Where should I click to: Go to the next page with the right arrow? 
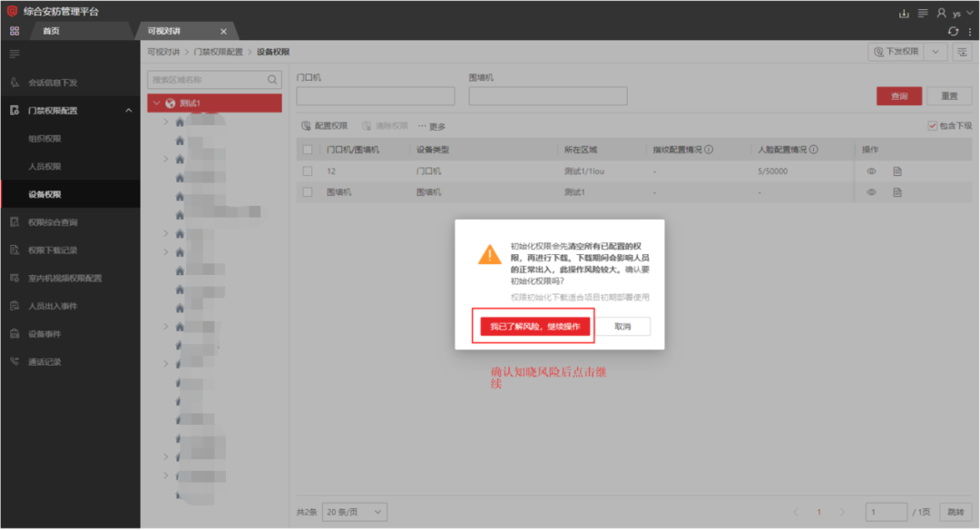click(x=842, y=512)
